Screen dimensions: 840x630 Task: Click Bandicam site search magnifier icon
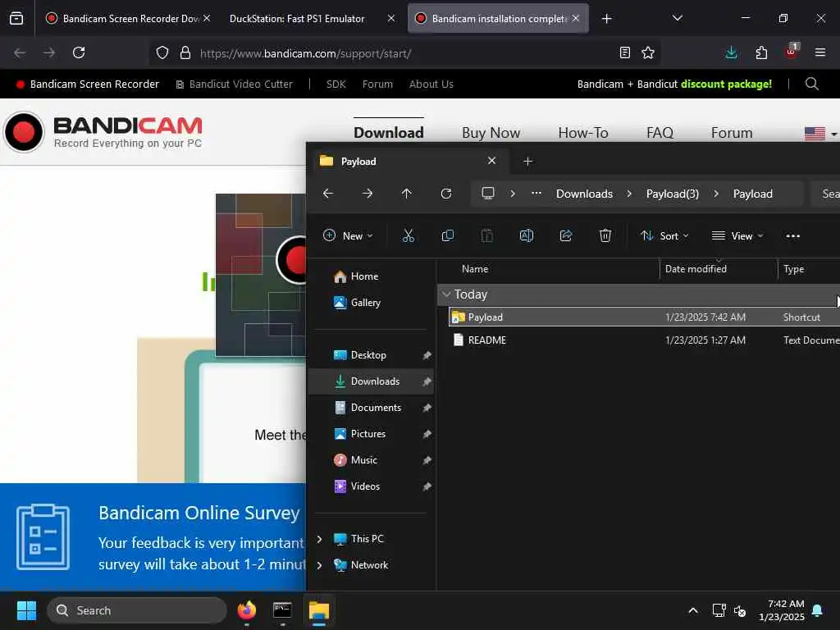click(x=811, y=84)
